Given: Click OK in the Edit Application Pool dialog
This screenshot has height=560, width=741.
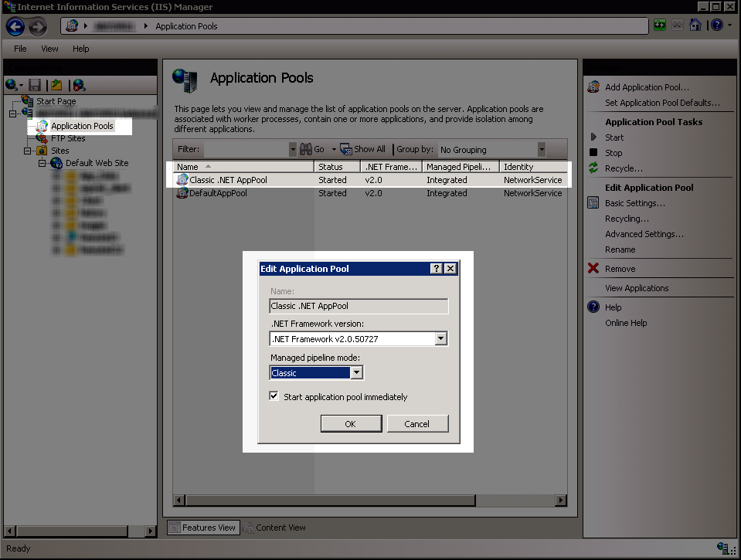Looking at the screenshot, I should (x=351, y=423).
